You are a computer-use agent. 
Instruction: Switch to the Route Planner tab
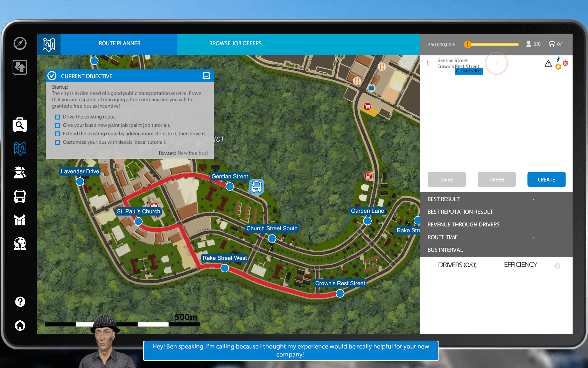pyautogui.click(x=119, y=43)
